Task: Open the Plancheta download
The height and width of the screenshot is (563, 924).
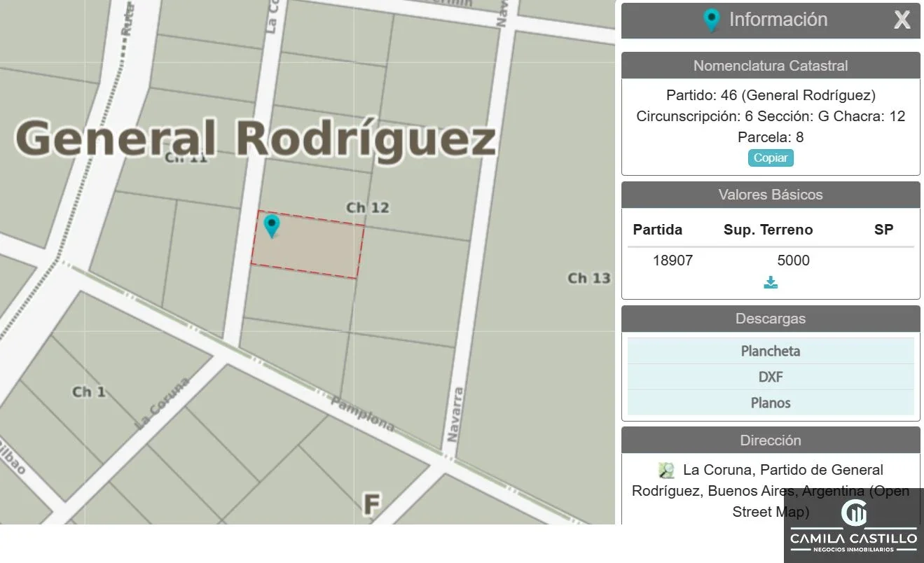Action: pyautogui.click(x=771, y=351)
